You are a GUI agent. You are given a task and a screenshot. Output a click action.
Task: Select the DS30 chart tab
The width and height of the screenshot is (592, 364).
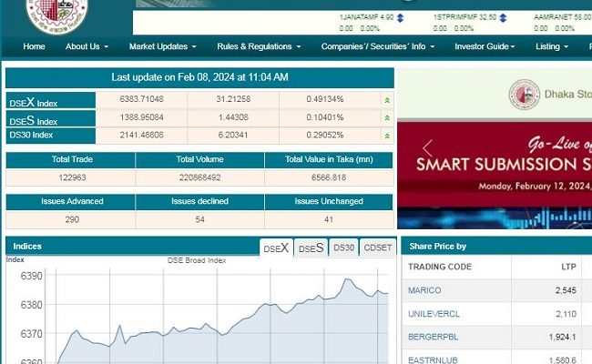pos(343,248)
